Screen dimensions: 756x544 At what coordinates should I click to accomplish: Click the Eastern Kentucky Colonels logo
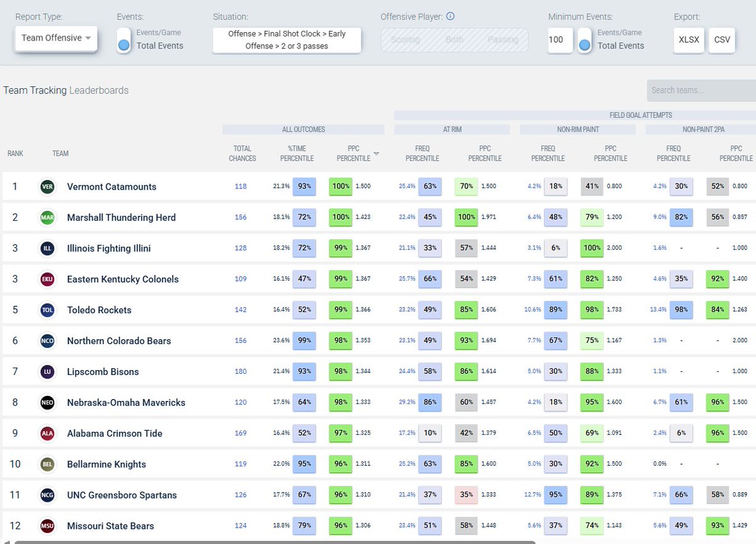pyautogui.click(x=47, y=279)
